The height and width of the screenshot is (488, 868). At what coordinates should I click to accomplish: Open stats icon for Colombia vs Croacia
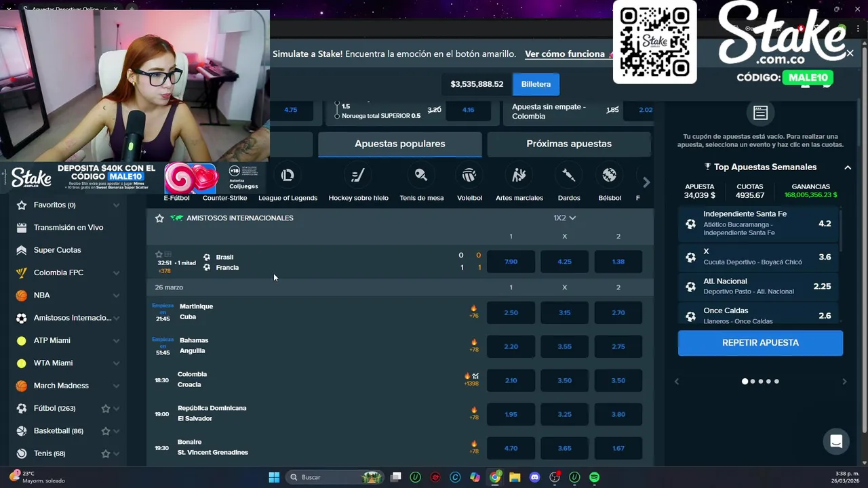(475, 376)
